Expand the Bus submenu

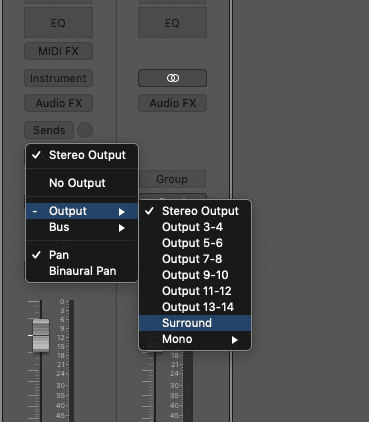click(x=82, y=227)
